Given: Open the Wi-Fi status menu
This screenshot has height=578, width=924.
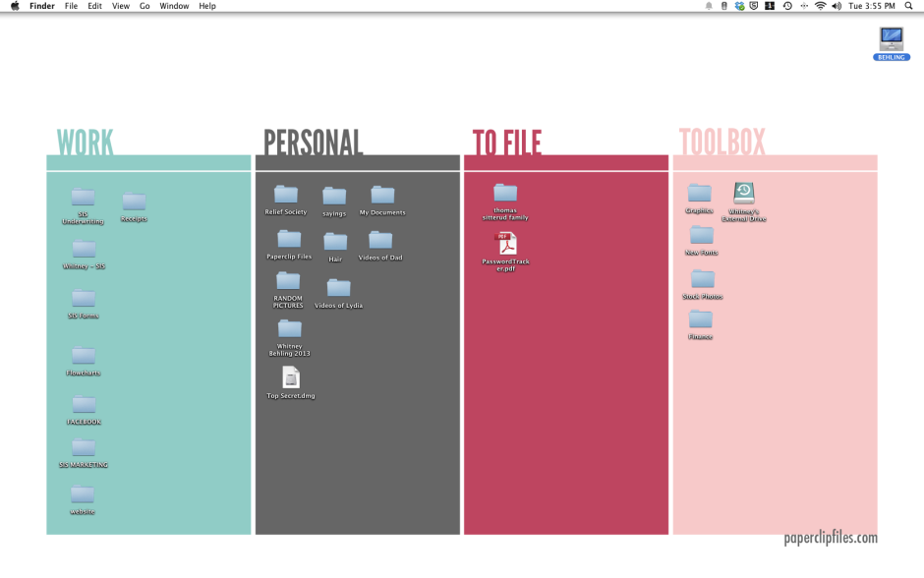Looking at the screenshot, I should coord(820,6).
